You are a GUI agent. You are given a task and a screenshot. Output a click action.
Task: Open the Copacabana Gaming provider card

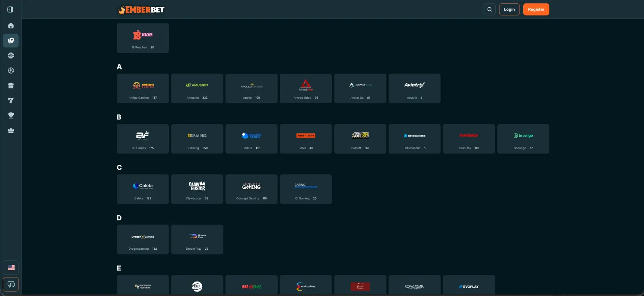click(x=414, y=285)
